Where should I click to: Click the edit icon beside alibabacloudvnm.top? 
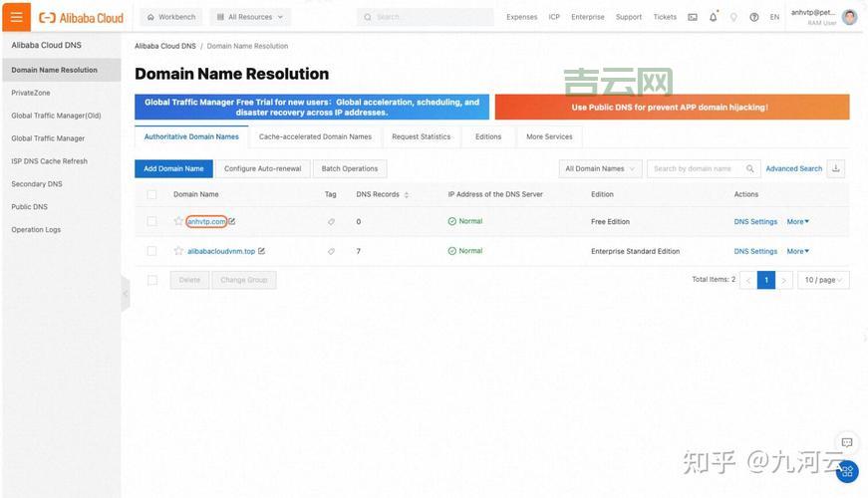point(262,251)
